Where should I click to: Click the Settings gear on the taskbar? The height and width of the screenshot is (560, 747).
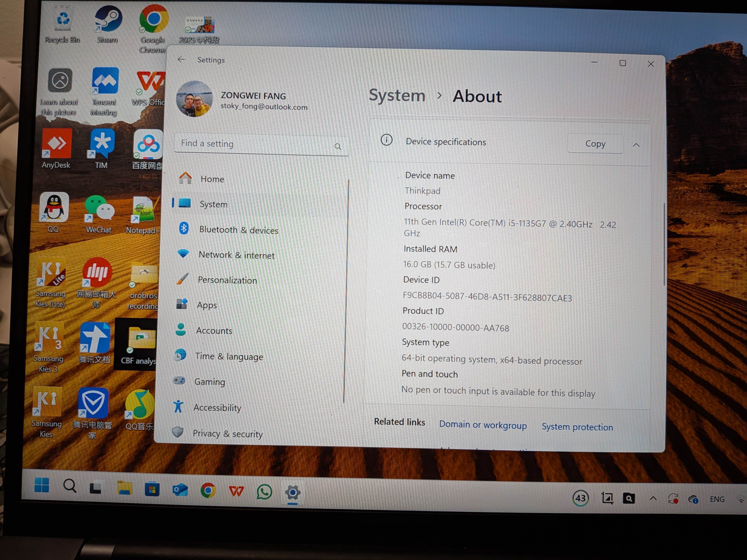click(293, 493)
